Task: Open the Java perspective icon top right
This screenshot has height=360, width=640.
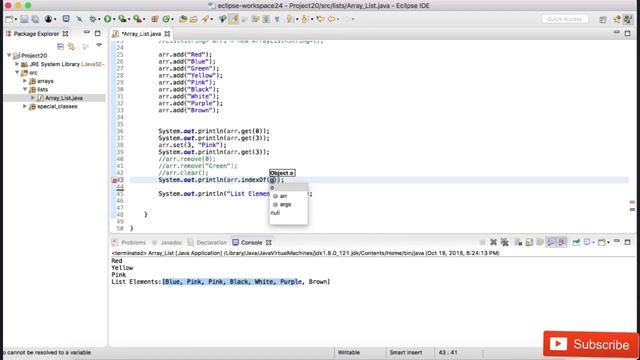Action: point(628,19)
